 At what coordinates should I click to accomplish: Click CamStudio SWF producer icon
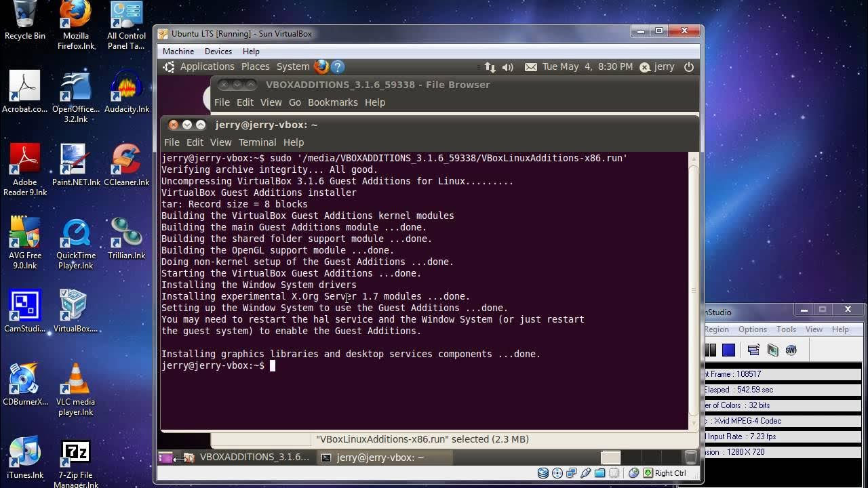click(791, 350)
